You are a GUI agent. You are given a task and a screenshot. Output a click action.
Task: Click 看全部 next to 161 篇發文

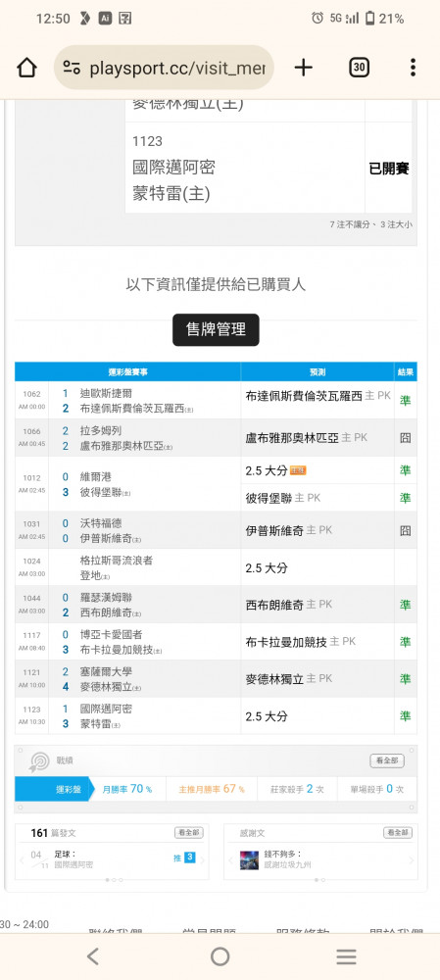[189, 833]
